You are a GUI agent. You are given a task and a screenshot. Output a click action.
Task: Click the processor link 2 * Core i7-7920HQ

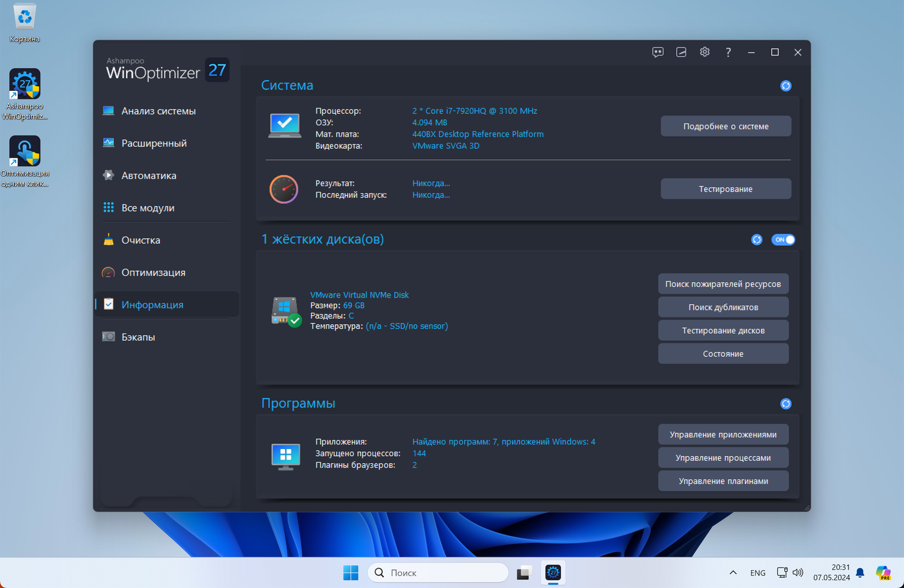(475, 111)
